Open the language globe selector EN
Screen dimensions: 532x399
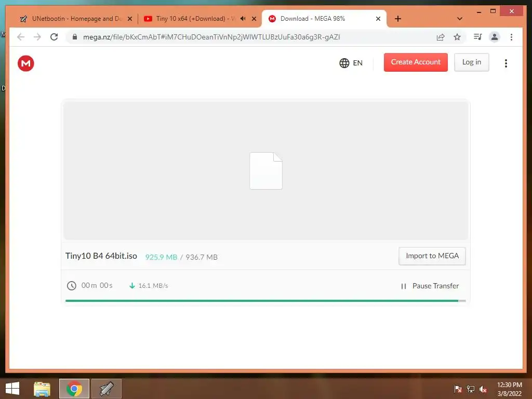pyautogui.click(x=351, y=63)
